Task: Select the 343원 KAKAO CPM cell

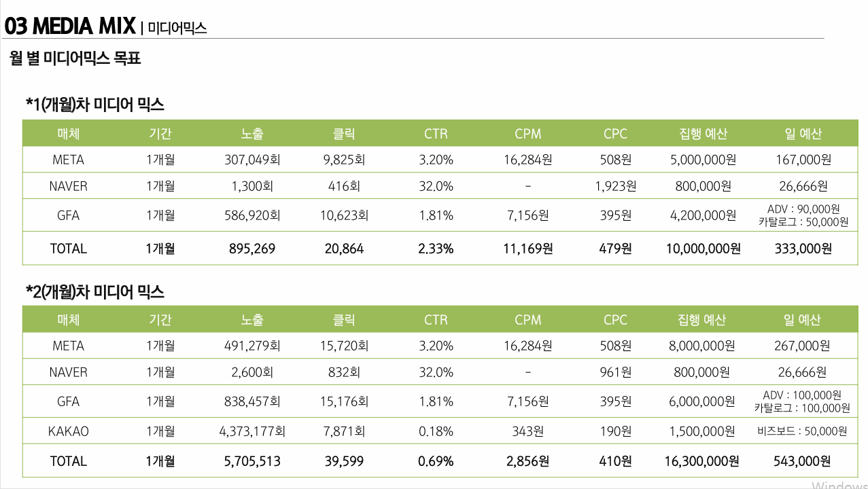Action: (x=528, y=431)
